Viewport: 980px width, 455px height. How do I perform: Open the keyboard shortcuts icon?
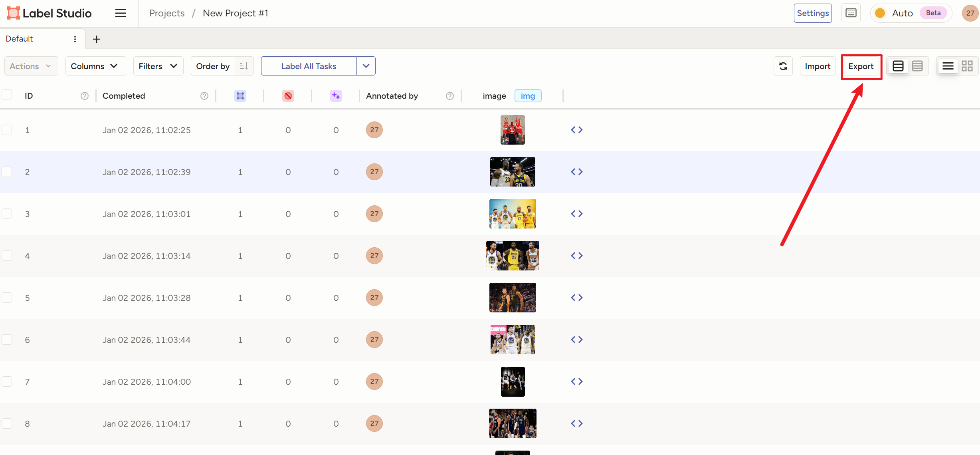(x=851, y=13)
